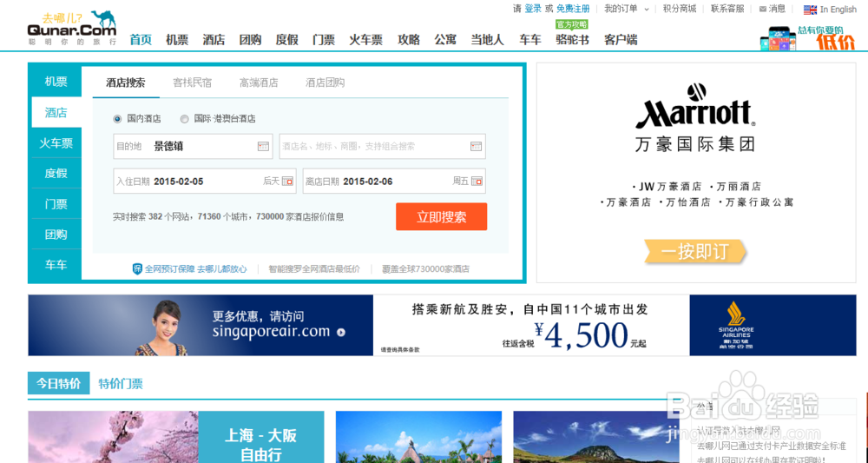Open the 联系客服 link
This screenshot has height=463, width=868.
727,9
